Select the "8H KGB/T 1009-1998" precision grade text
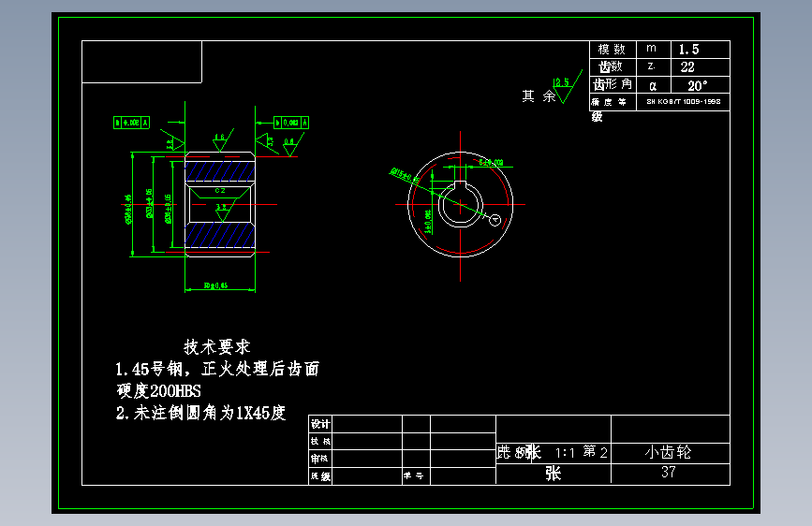This screenshot has width=812, height=526. coord(683,101)
